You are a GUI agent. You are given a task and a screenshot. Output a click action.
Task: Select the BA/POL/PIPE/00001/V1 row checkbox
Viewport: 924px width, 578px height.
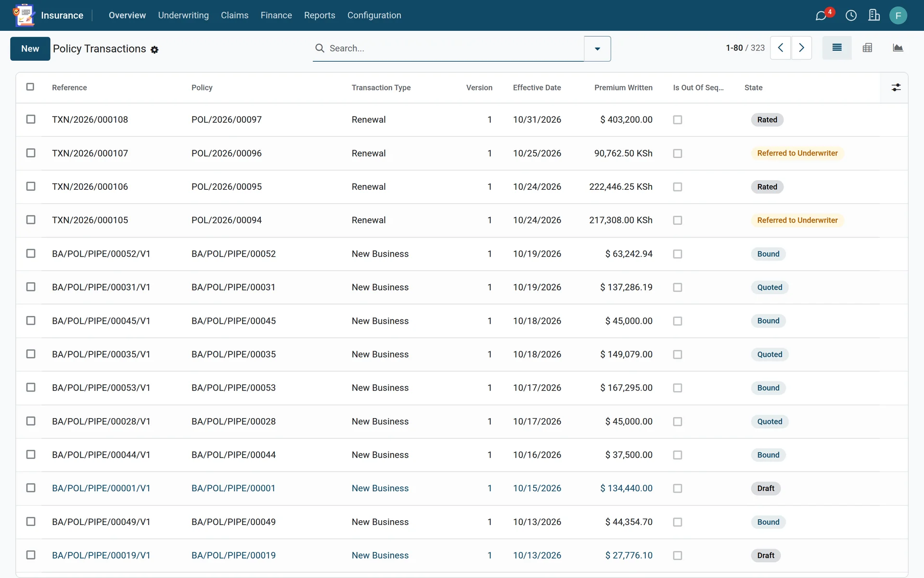[x=31, y=488]
